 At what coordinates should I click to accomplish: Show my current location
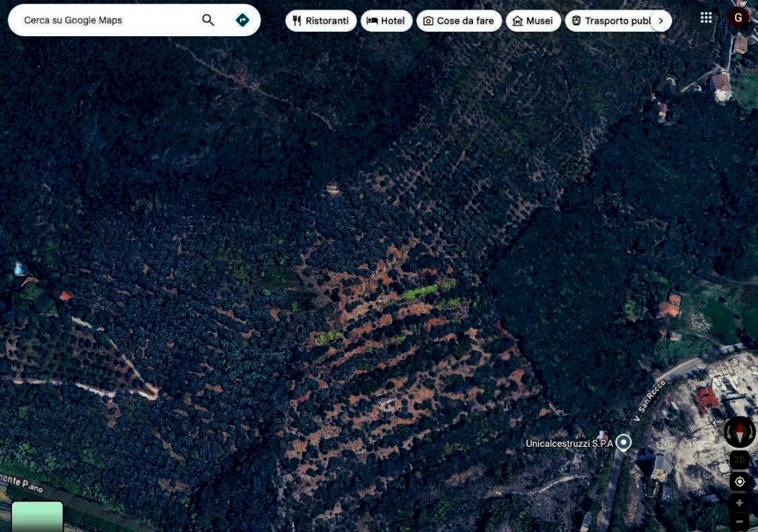point(739,482)
